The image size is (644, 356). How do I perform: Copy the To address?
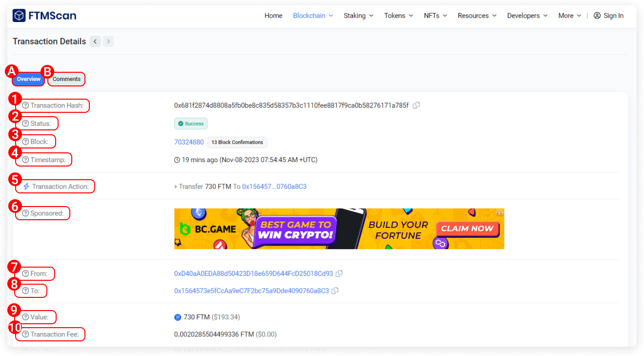tap(335, 291)
